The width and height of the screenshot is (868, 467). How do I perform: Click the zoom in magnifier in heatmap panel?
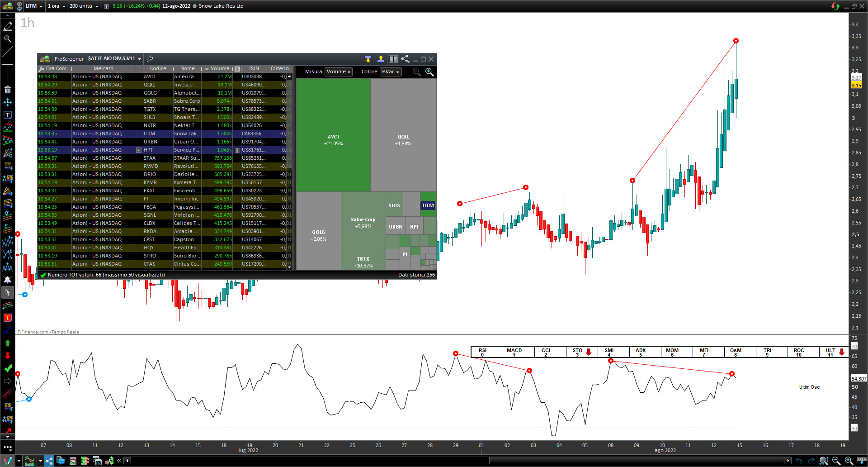(x=429, y=72)
